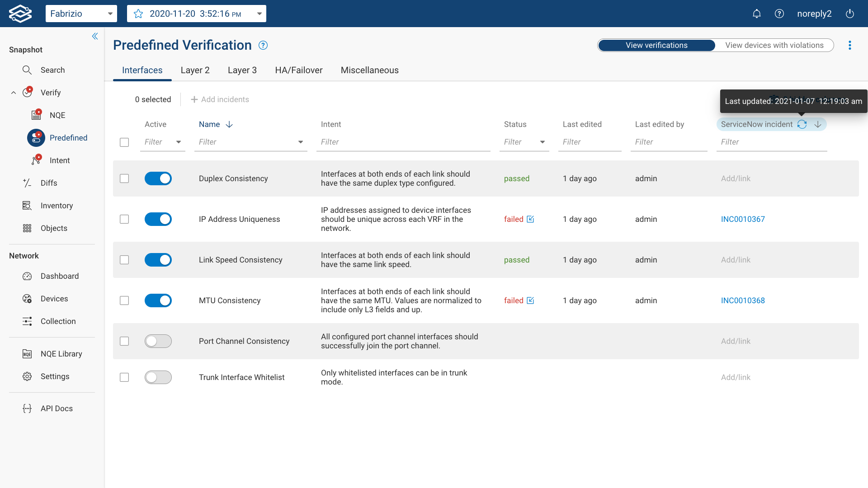Open incident INC0010367
Screen dimensions: 868x488
pos(743,219)
